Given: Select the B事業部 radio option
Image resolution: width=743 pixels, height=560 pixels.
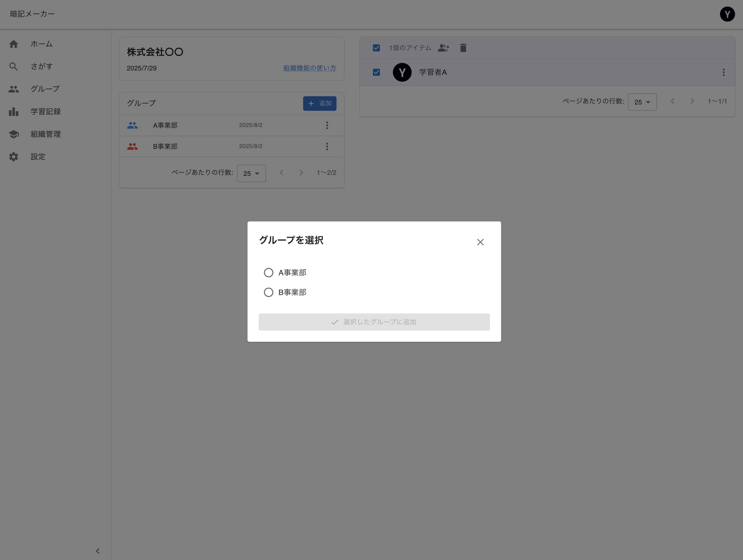Looking at the screenshot, I should [x=268, y=292].
